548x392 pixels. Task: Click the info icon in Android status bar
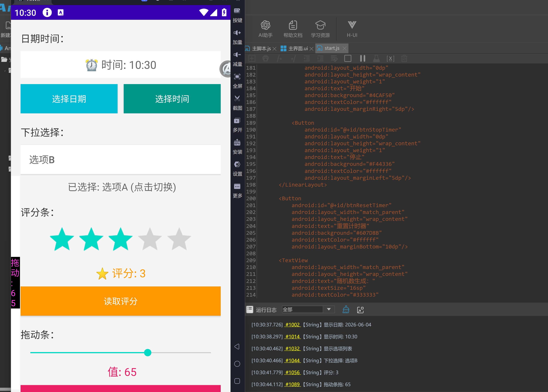click(47, 12)
